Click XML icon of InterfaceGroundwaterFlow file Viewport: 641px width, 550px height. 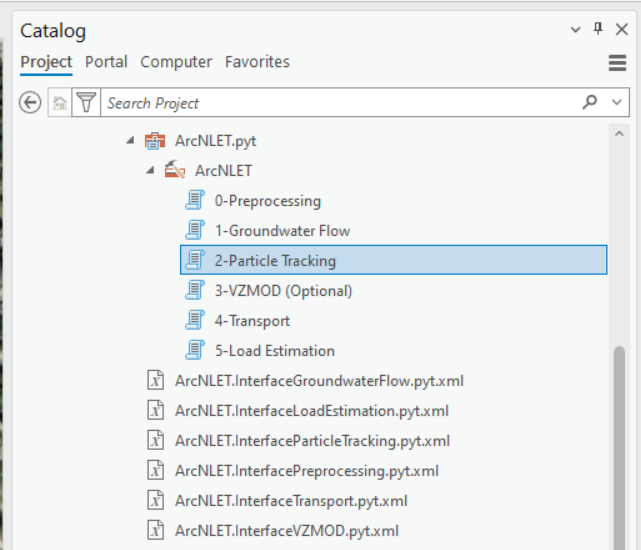[155, 380]
